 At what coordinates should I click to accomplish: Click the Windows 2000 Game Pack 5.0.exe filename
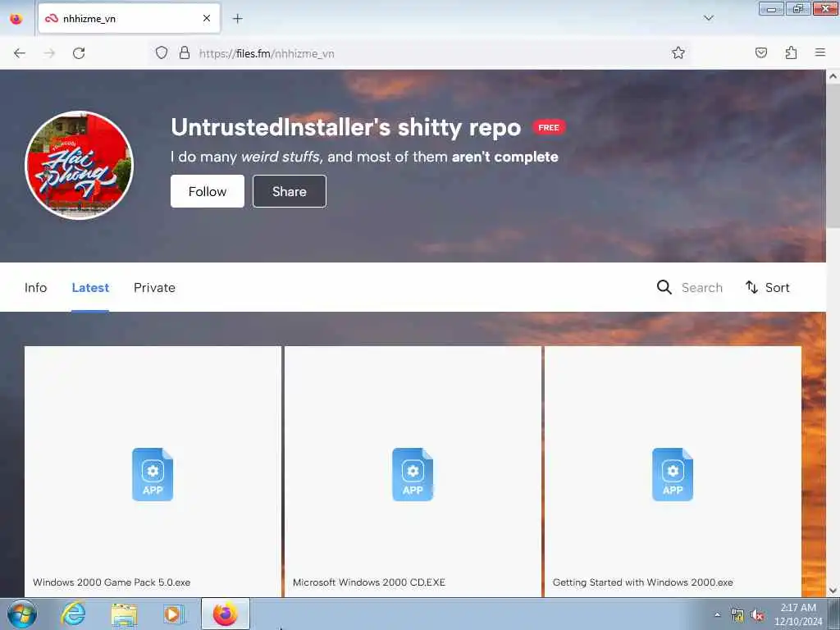tap(112, 582)
